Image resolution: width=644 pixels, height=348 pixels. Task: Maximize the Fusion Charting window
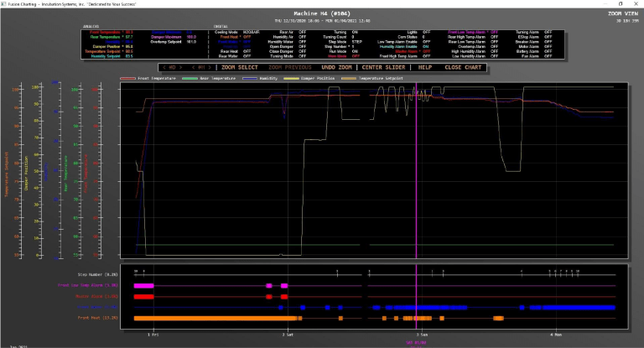tap(620, 3)
